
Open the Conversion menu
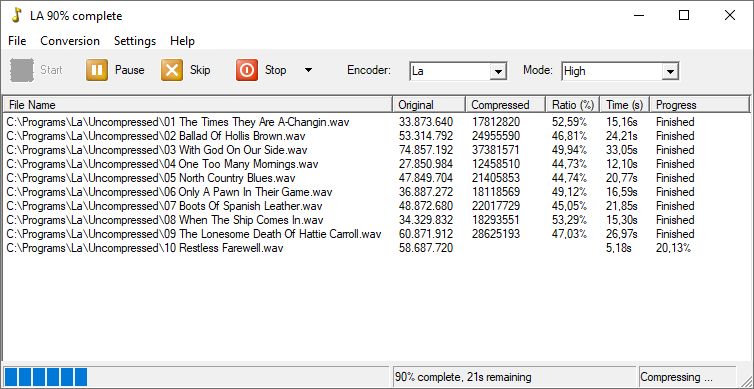click(70, 41)
